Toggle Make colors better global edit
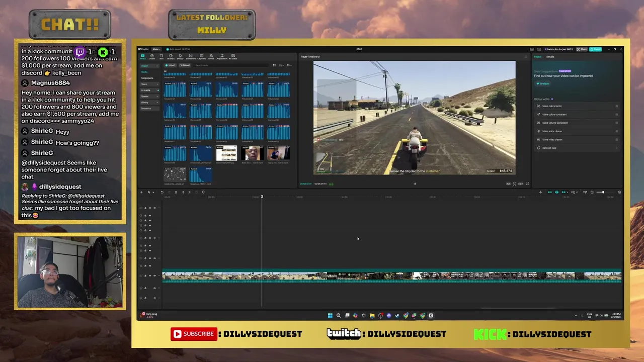Viewport: 644px width, 362px height. pos(617,106)
